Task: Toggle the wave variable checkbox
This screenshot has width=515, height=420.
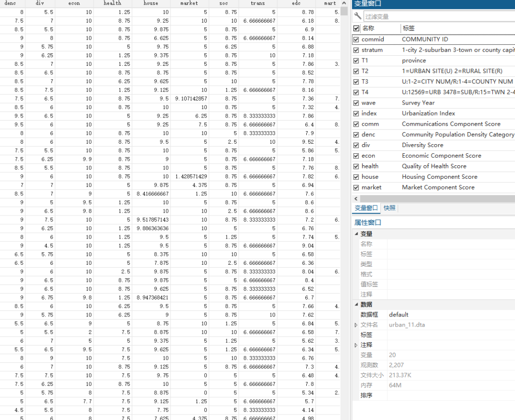Action: point(356,103)
